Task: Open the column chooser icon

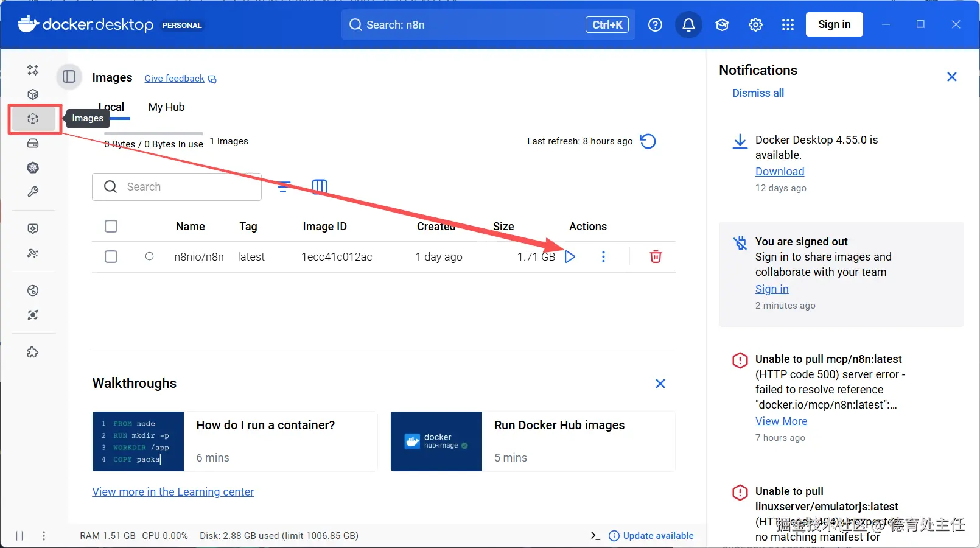Action: point(320,186)
